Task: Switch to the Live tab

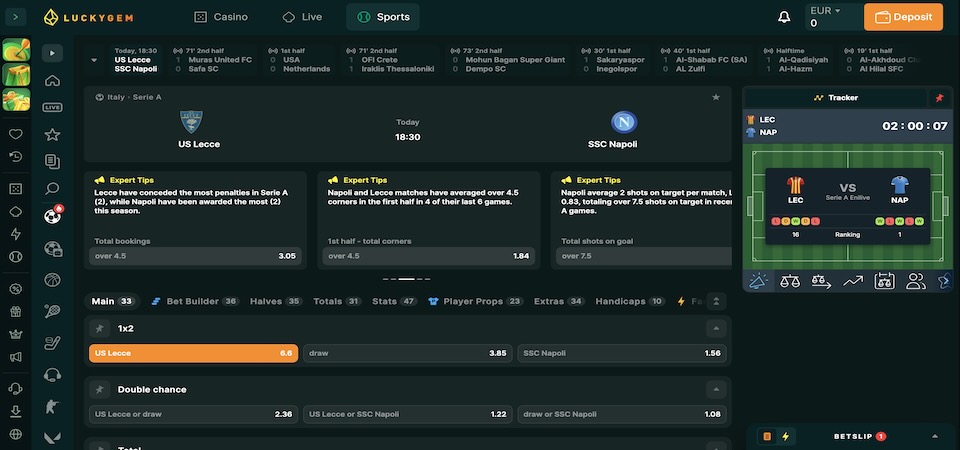Action: coord(302,17)
